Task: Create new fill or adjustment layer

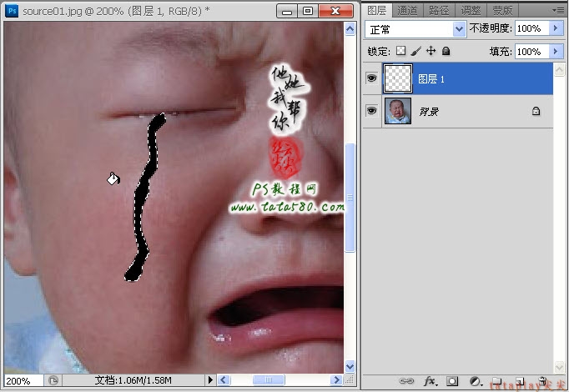Action: [x=476, y=381]
